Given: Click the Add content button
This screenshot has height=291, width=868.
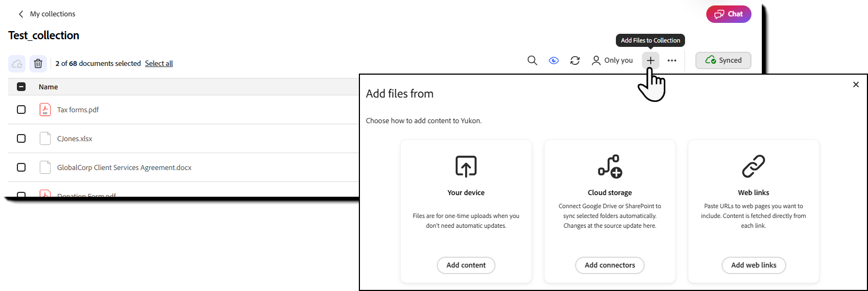Looking at the screenshot, I should [466, 265].
